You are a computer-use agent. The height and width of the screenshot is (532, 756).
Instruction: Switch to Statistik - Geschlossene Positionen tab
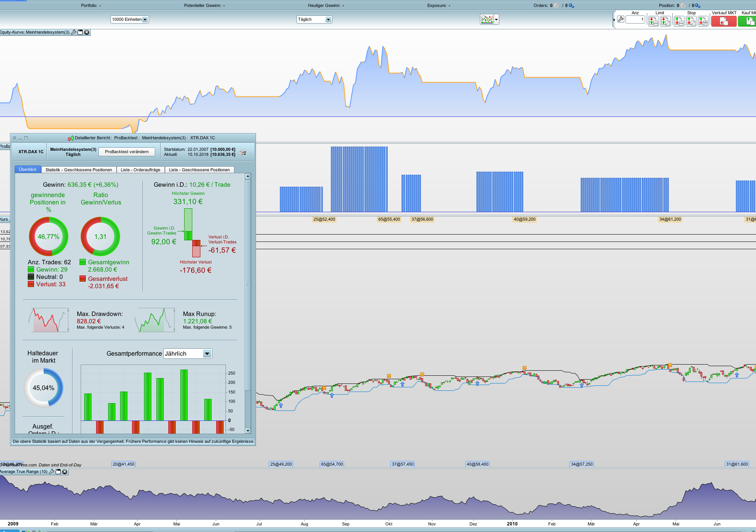(78, 170)
